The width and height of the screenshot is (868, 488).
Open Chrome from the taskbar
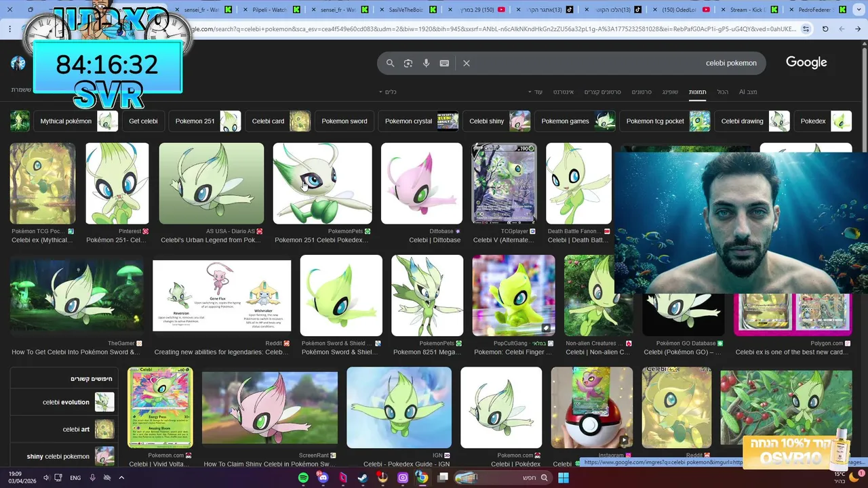(422, 478)
